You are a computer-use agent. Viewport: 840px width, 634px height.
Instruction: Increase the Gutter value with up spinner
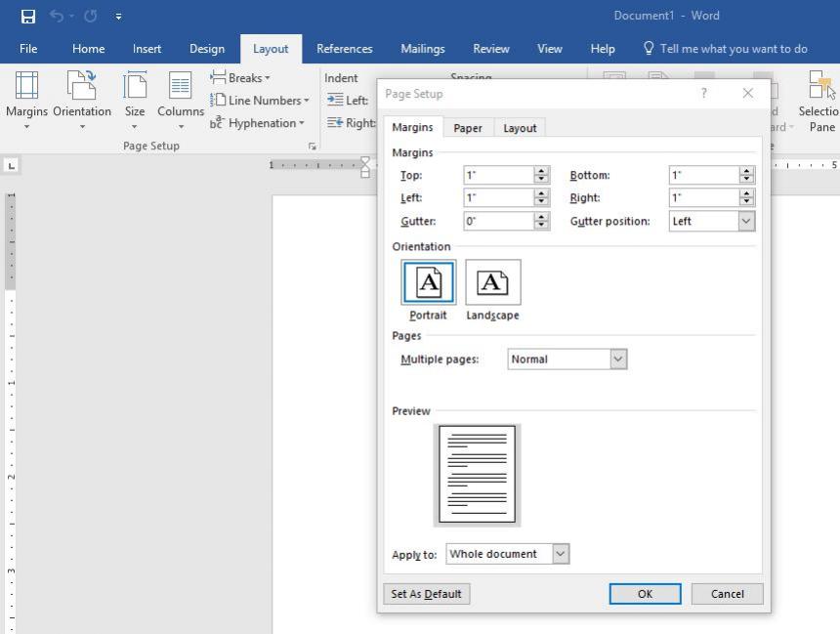pyautogui.click(x=542, y=217)
